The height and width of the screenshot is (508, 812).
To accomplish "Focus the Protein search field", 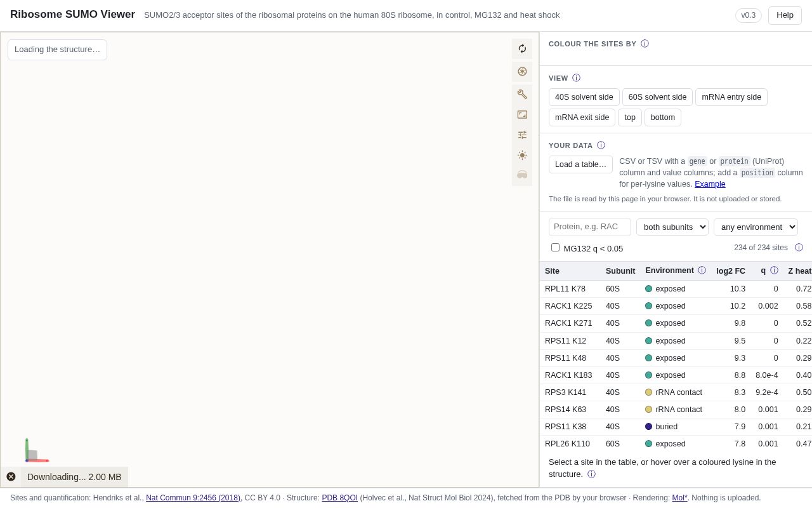I will pos(590,227).
